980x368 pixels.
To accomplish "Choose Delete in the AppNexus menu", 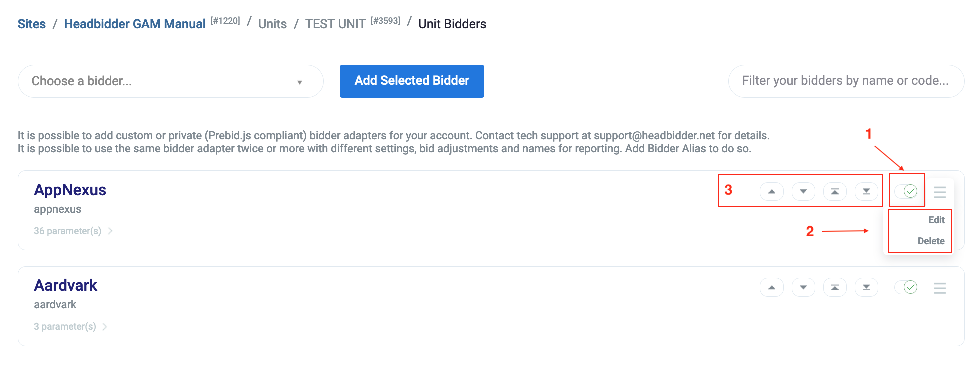I will point(931,241).
